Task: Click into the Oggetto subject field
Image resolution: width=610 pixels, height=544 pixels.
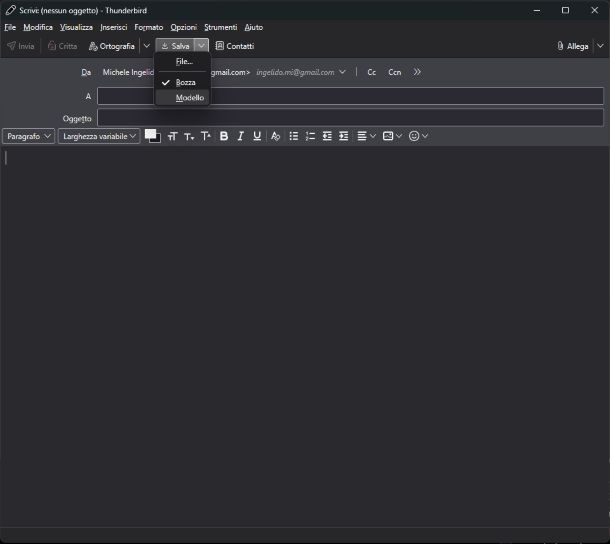Action: pyautogui.click(x=350, y=118)
